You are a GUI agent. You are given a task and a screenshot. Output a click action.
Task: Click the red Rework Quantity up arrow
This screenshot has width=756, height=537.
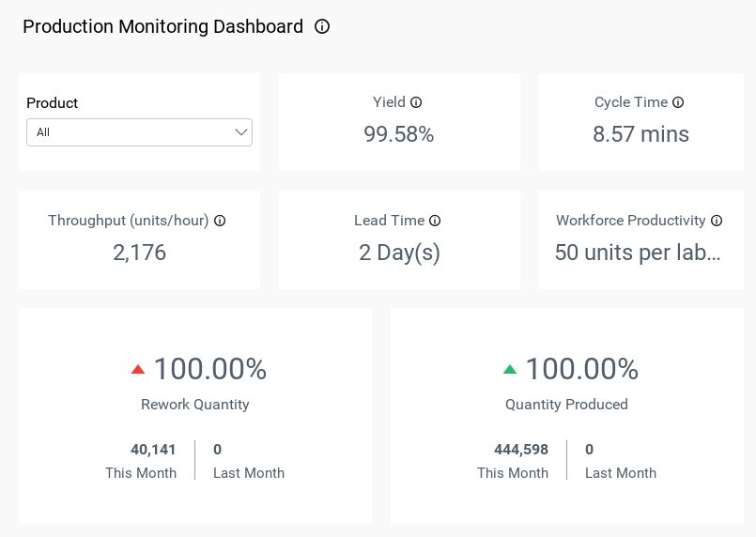coord(138,370)
